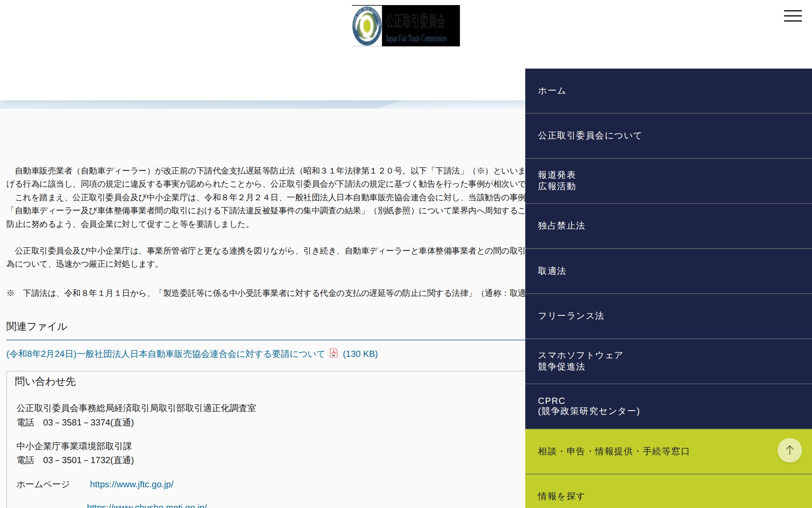The width and height of the screenshot is (812, 508).
Task: Click the Japan Fair Trade Commission logo
Action: click(405, 25)
